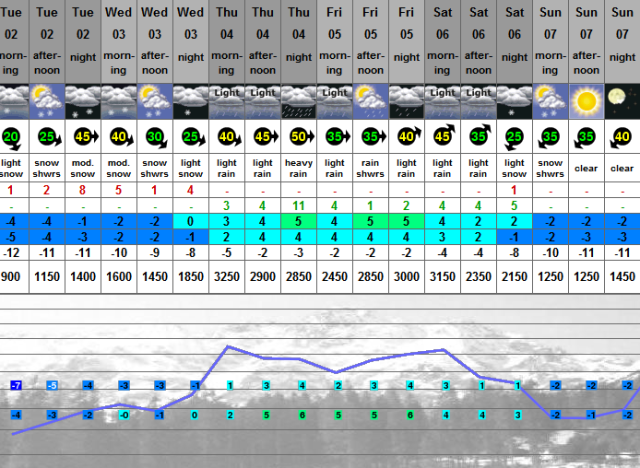Image resolution: width=640 pixels, height=468 pixels.
Task: Select the freezing level value 2150
Action: 514,277
